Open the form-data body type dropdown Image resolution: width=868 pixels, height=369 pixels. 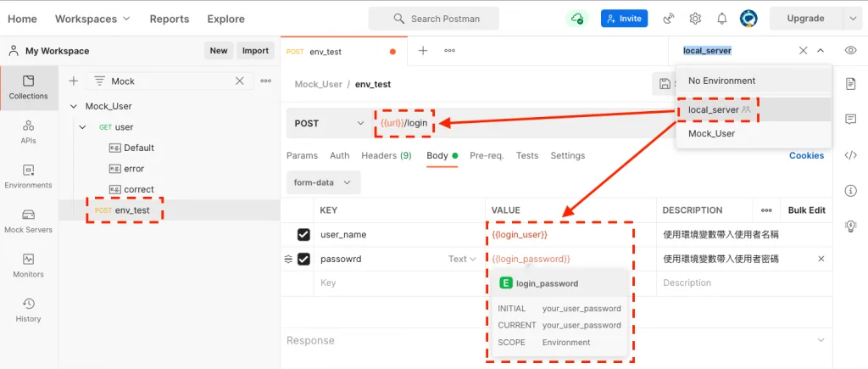click(323, 182)
